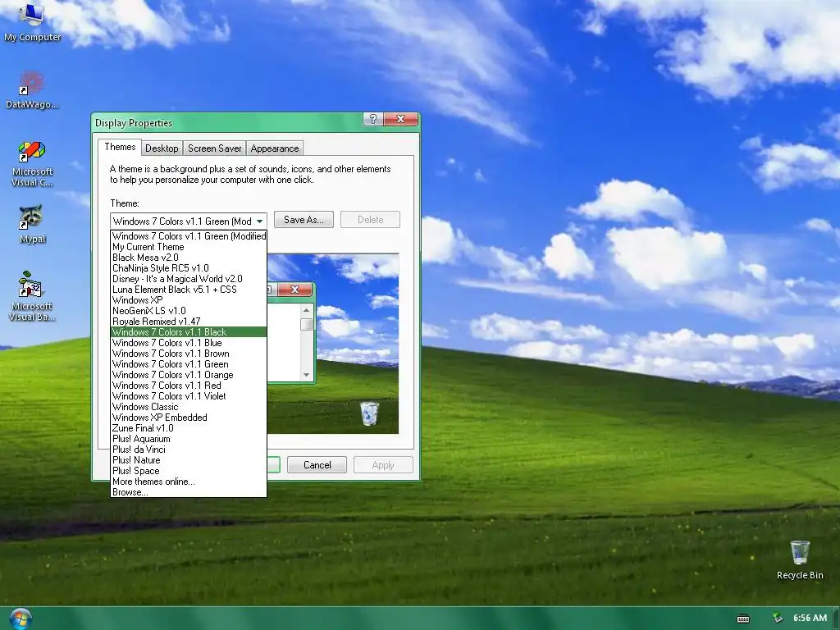
Task: Pick the Plus! Aquarium theme
Action: (x=189, y=439)
